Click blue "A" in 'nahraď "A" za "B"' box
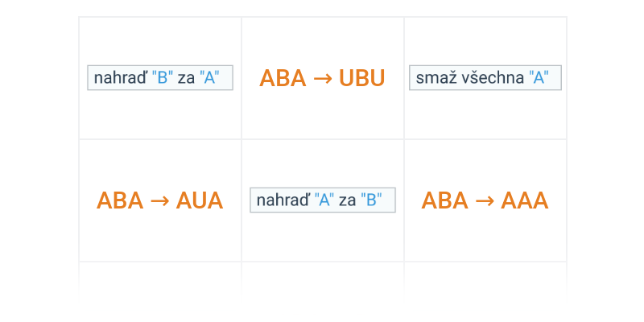The image size is (644, 322). click(324, 200)
